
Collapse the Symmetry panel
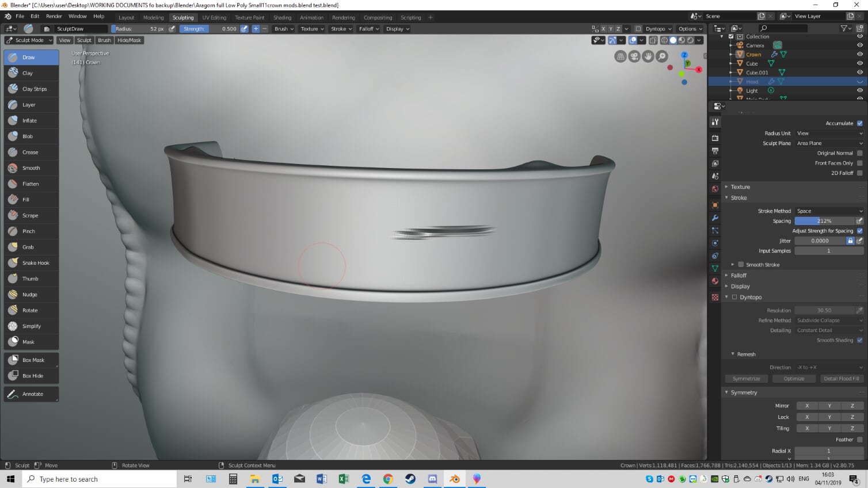pyautogui.click(x=744, y=392)
